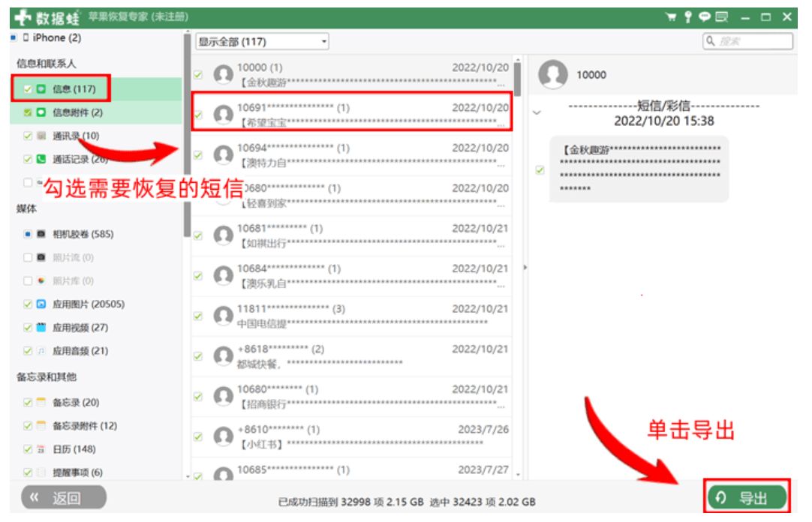Click the 应用图片 (20505) icon
The image size is (812, 522).
[x=41, y=304]
